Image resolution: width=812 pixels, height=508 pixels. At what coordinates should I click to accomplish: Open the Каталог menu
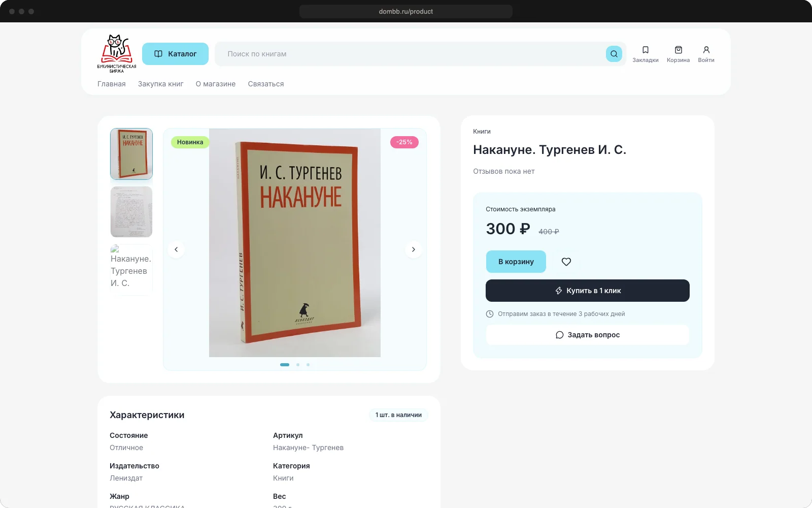click(x=175, y=54)
